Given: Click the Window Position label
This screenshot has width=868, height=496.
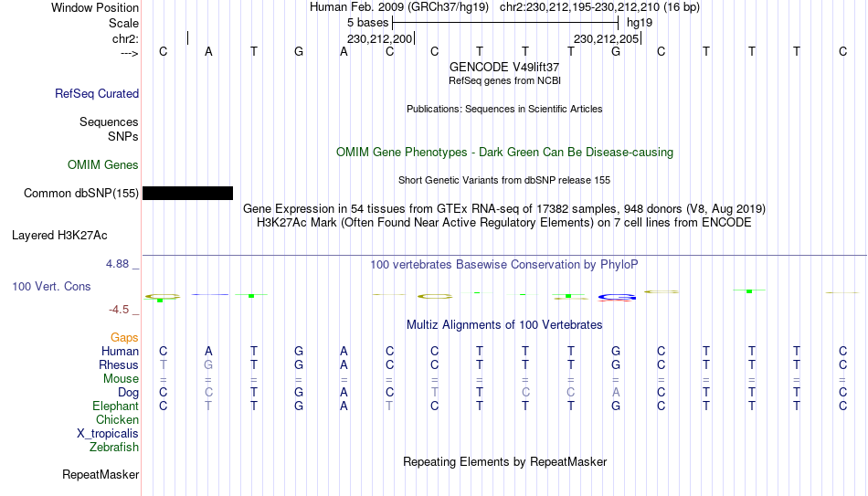Looking at the screenshot, I should [x=95, y=7].
